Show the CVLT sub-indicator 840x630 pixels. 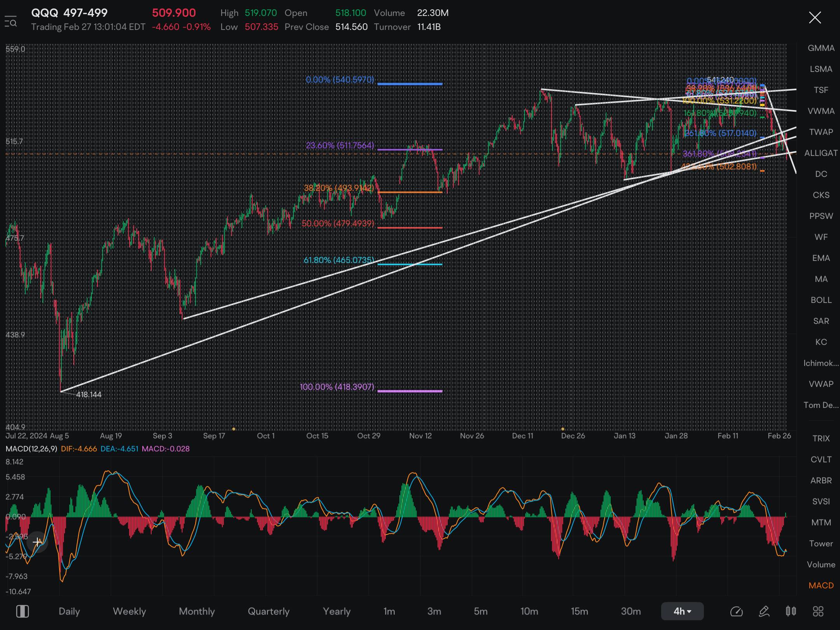pos(821,459)
